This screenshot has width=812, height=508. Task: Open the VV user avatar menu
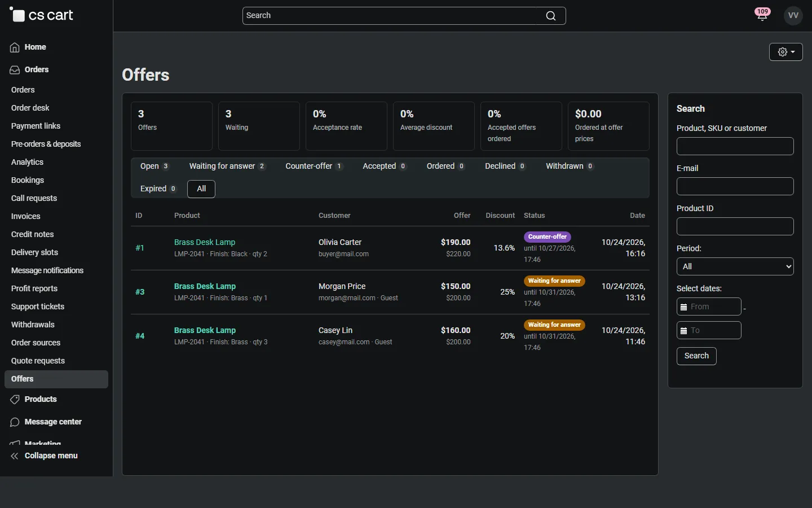(793, 16)
